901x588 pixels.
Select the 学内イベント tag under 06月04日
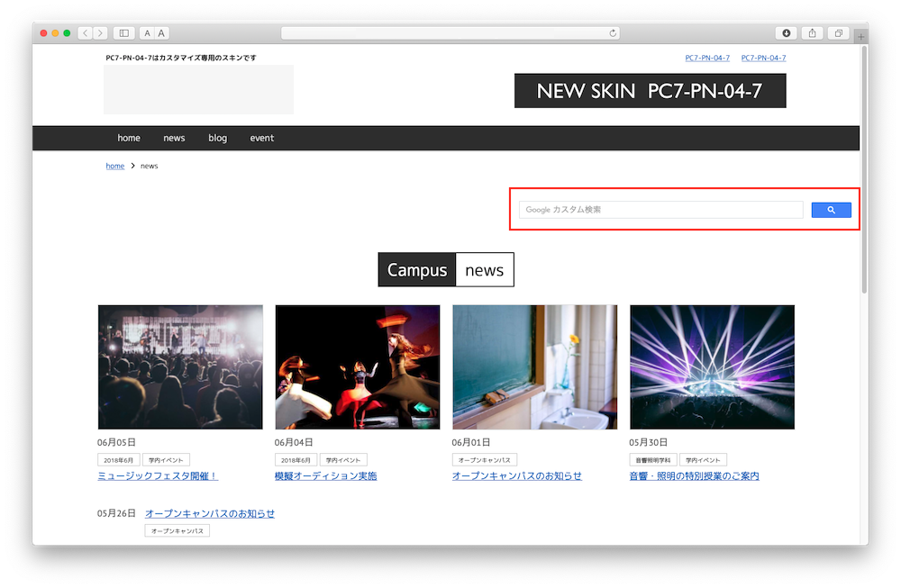click(343, 460)
